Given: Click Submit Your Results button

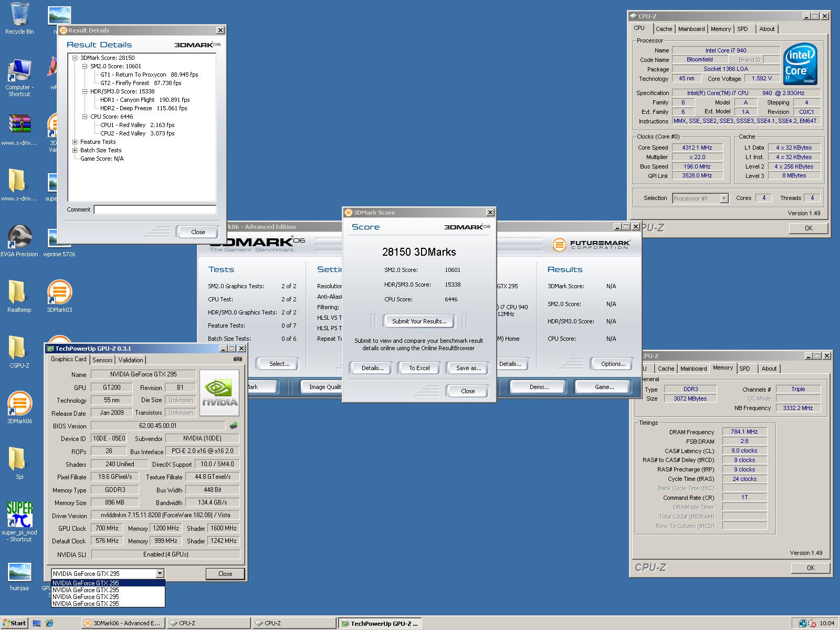Looking at the screenshot, I should click(x=419, y=321).
